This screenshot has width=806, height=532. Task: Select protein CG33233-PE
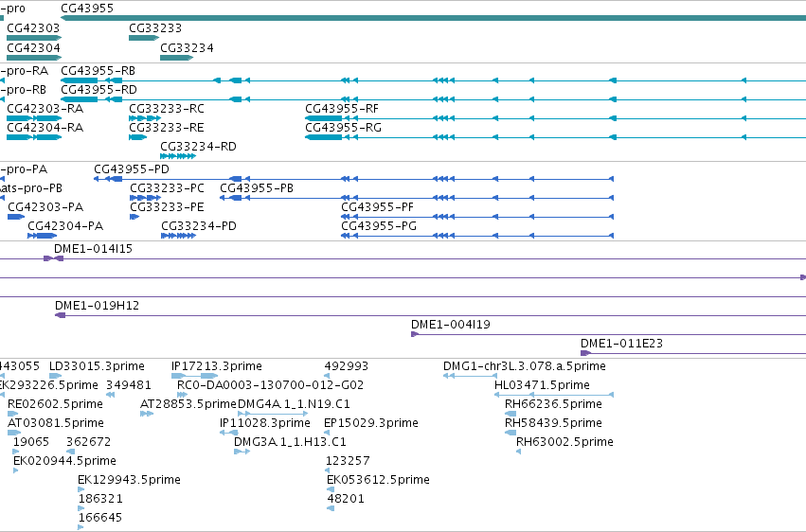pos(134,217)
